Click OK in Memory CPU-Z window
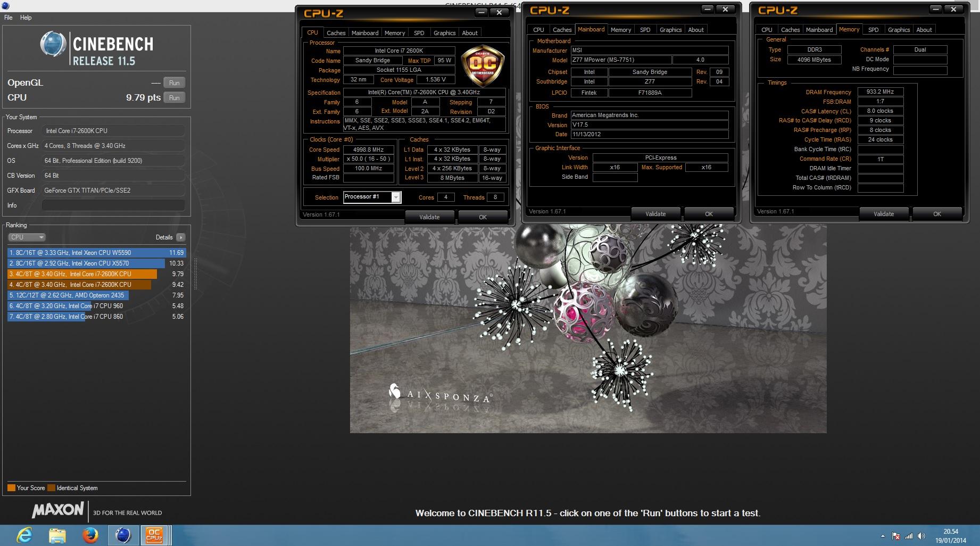The image size is (980, 546). (x=937, y=214)
